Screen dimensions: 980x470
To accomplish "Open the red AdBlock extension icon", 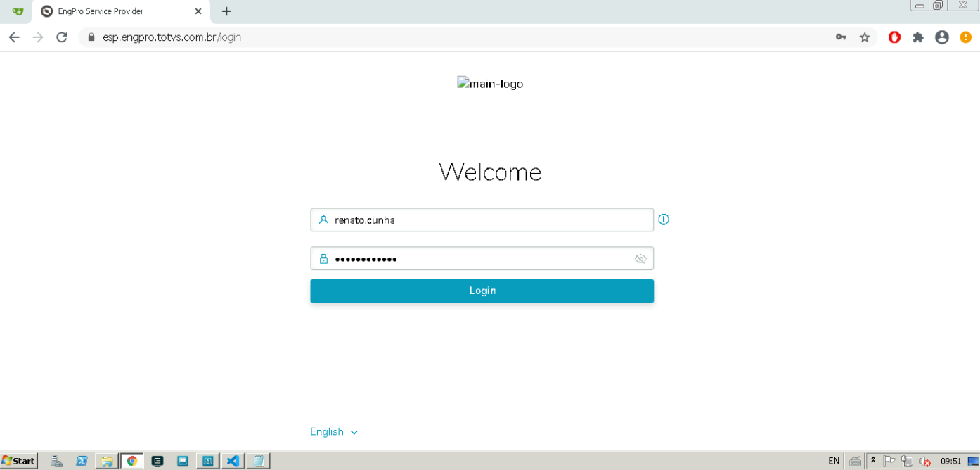I will (894, 37).
